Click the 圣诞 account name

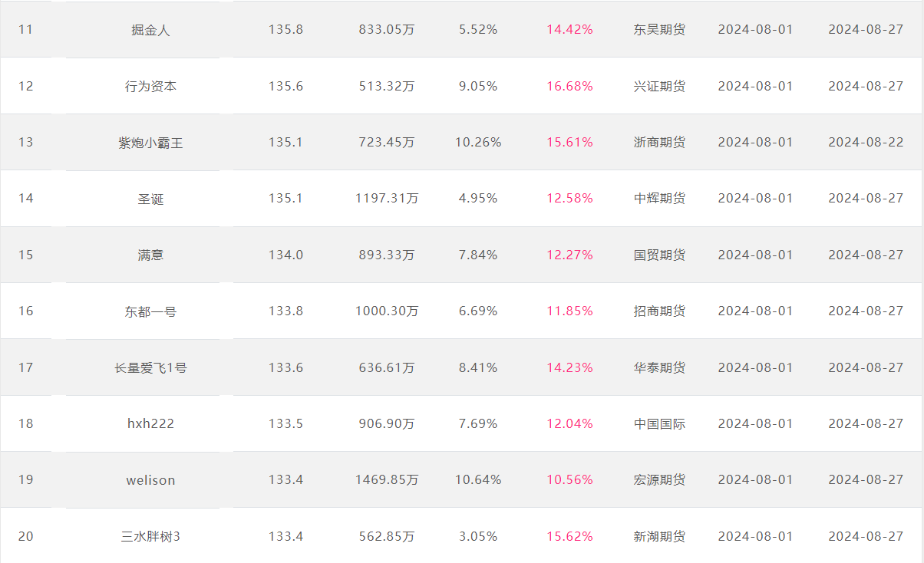(x=150, y=199)
